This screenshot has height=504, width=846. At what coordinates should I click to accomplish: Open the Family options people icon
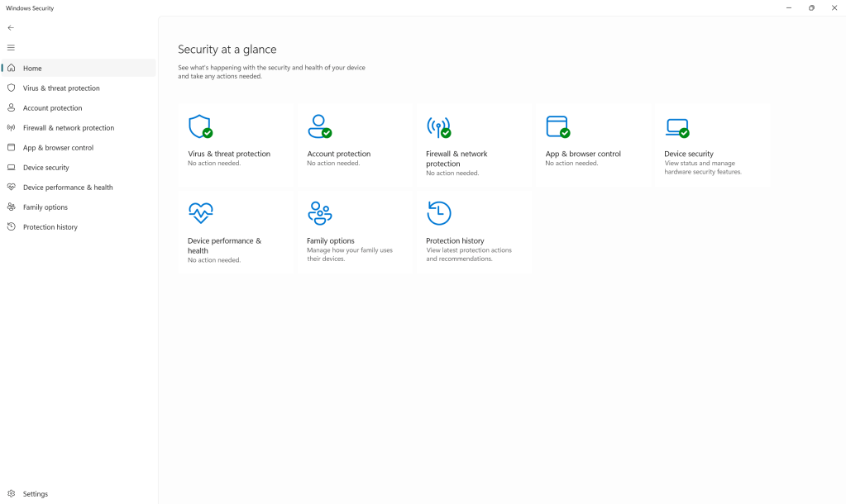coord(320,213)
